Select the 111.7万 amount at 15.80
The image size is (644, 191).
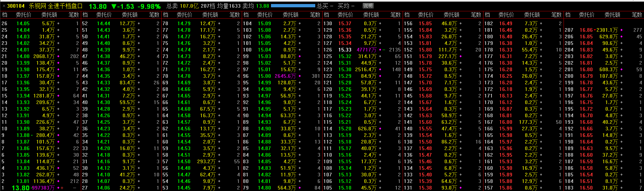pyautogui.click(x=448, y=50)
